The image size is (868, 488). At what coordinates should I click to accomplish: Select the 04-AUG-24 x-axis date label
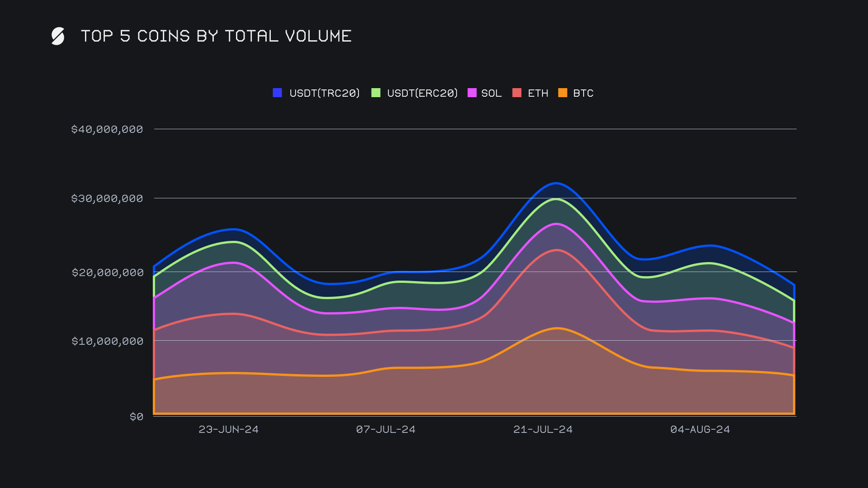(700, 429)
